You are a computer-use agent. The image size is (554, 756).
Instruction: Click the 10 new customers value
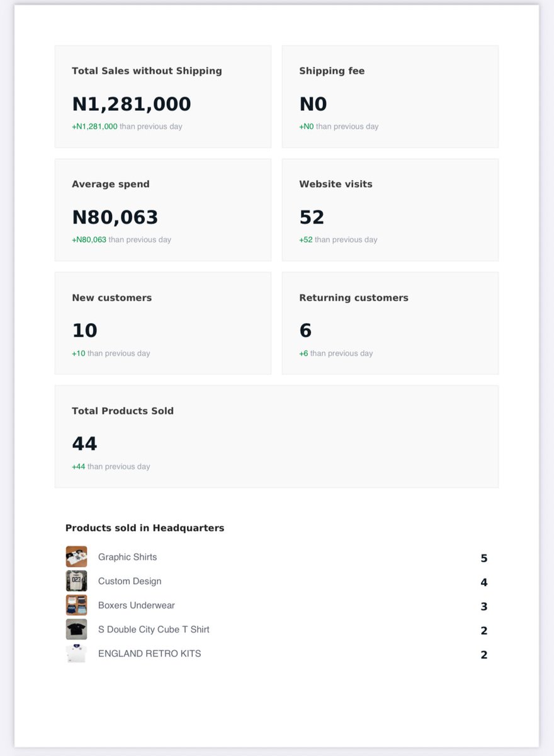84,331
